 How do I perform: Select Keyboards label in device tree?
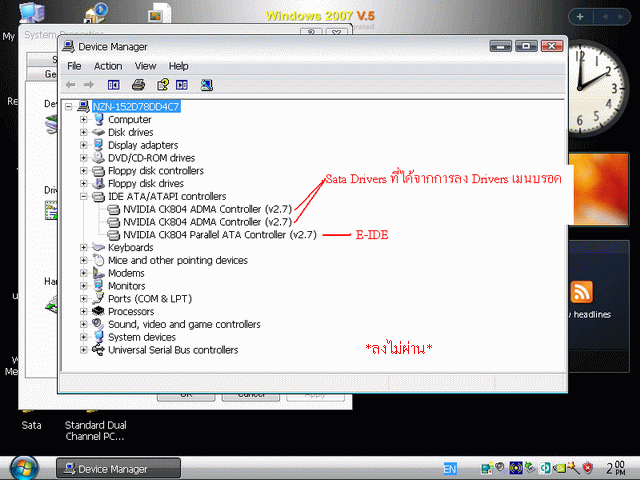(130, 248)
